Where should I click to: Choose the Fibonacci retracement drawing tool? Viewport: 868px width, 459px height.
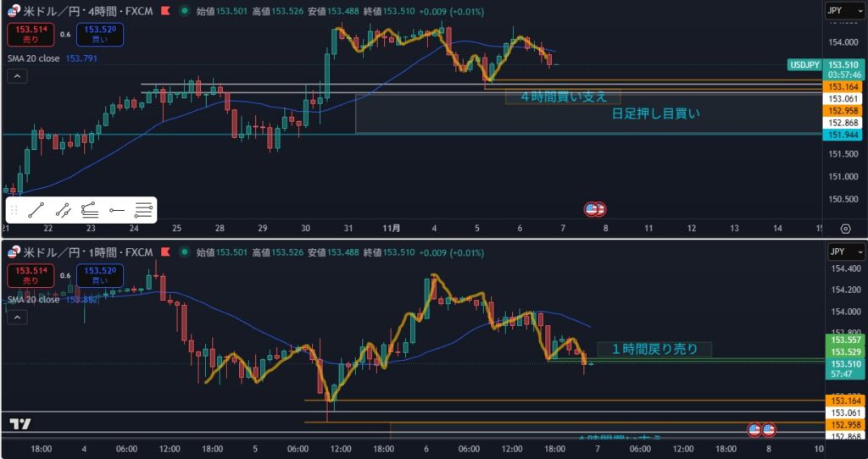(89, 209)
